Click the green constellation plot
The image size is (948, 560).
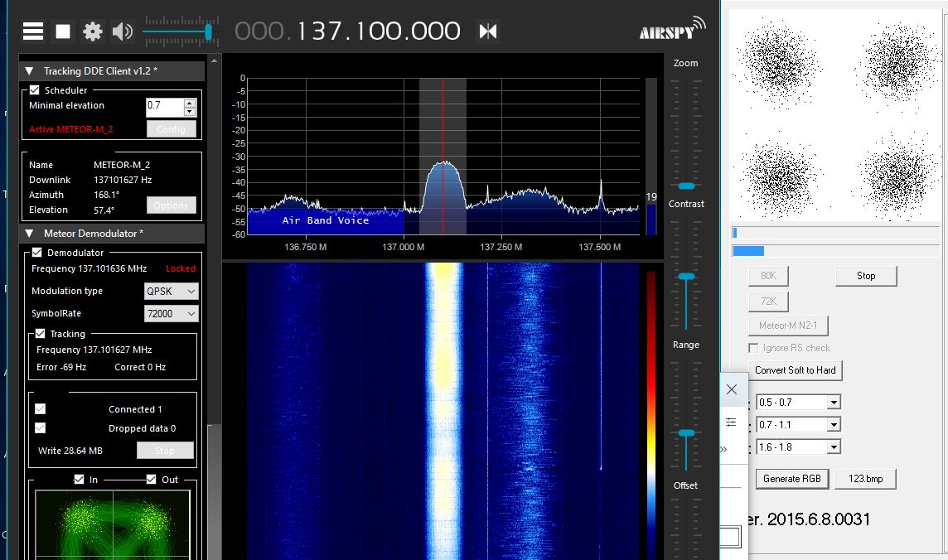(x=113, y=524)
